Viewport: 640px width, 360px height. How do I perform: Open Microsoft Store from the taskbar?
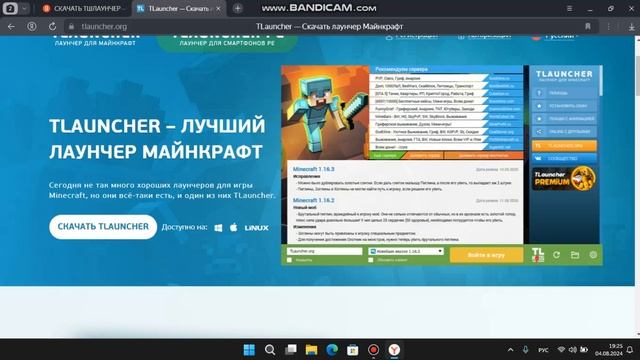click(x=353, y=350)
